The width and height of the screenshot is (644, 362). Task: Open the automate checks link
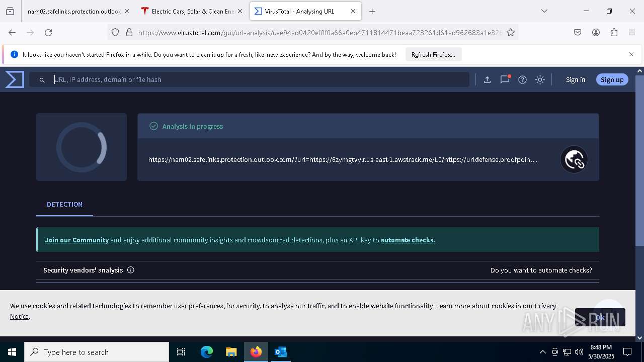[408, 240]
